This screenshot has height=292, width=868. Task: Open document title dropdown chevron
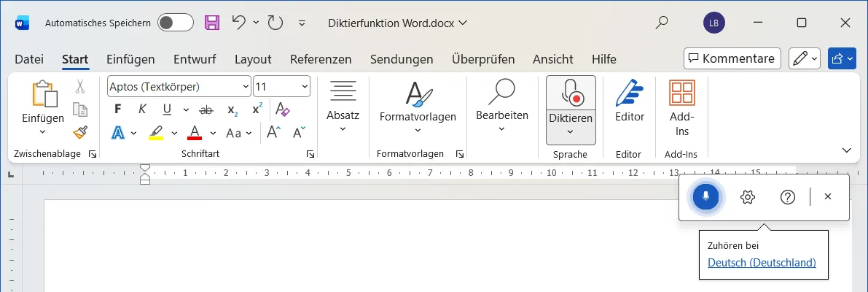tap(463, 23)
